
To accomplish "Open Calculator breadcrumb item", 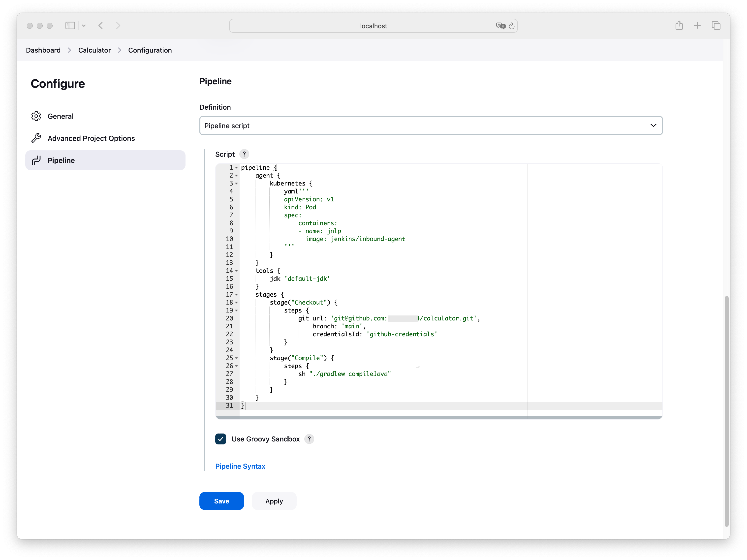I will 94,50.
